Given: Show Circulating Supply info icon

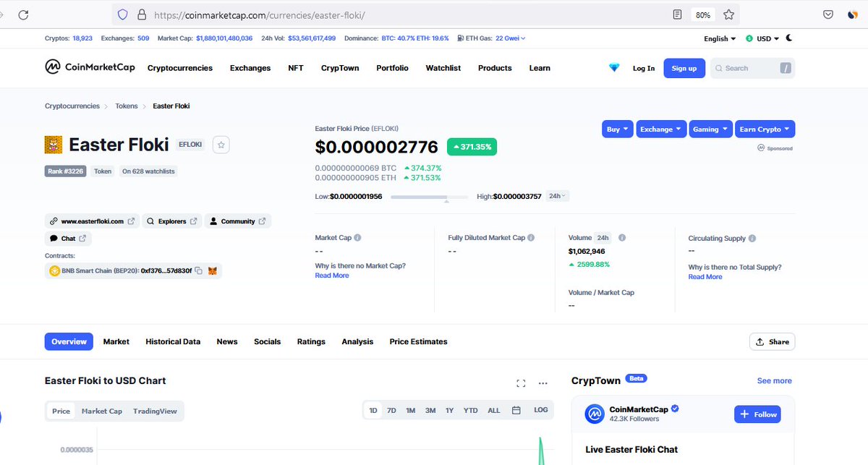Looking at the screenshot, I should tap(752, 238).
